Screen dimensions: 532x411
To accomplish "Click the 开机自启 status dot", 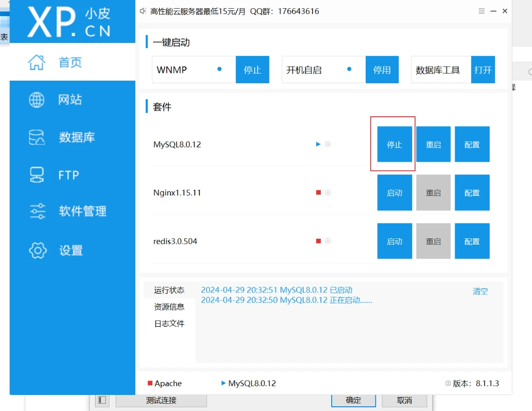I will coord(349,69).
